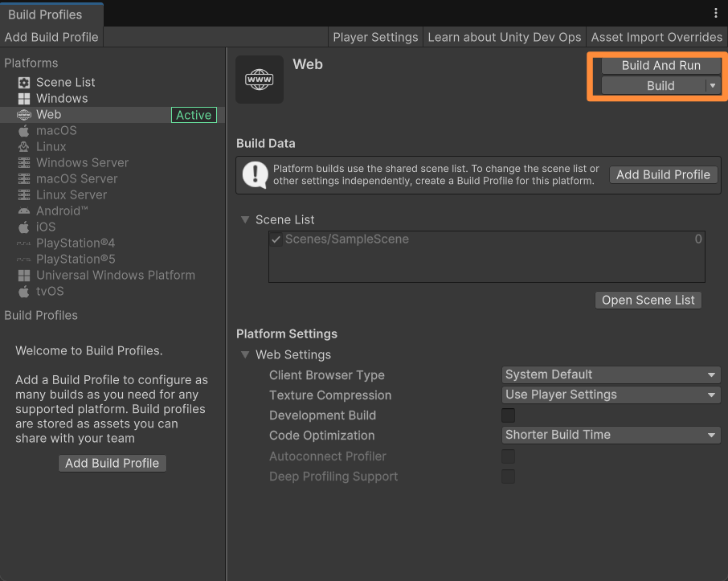This screenshot has height=581, width=728.
Task: Click the large WWW Web platform icon
Action: coord(260,80)
